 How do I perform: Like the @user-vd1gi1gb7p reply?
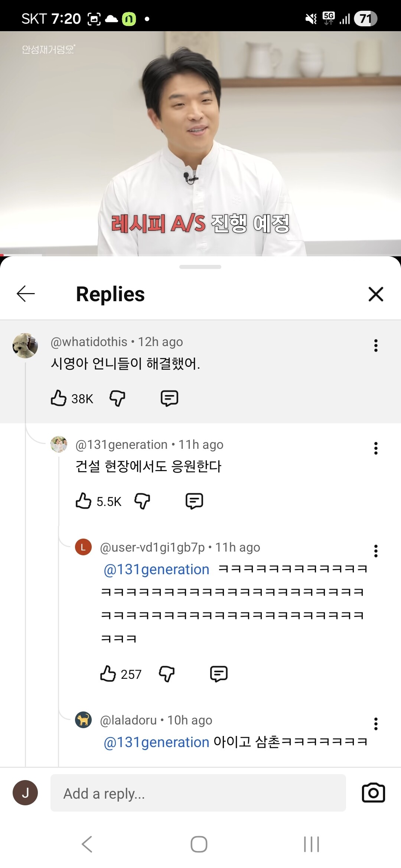108,674
